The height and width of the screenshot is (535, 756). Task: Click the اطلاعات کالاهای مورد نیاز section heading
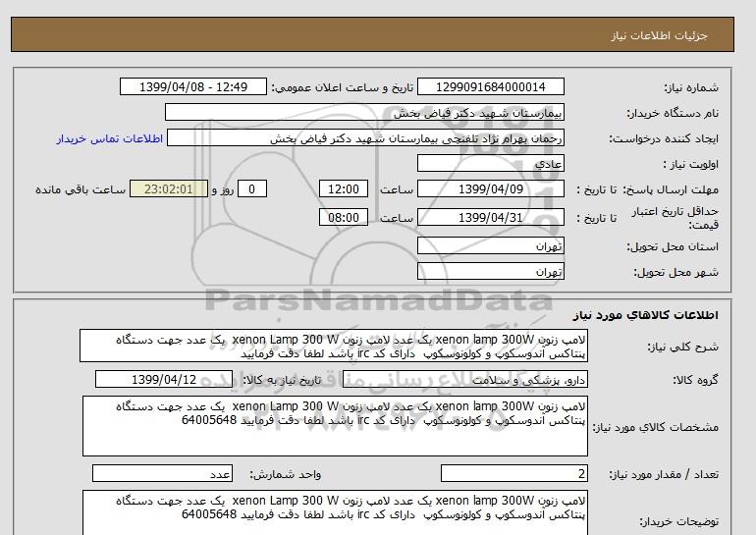(646, 315)
